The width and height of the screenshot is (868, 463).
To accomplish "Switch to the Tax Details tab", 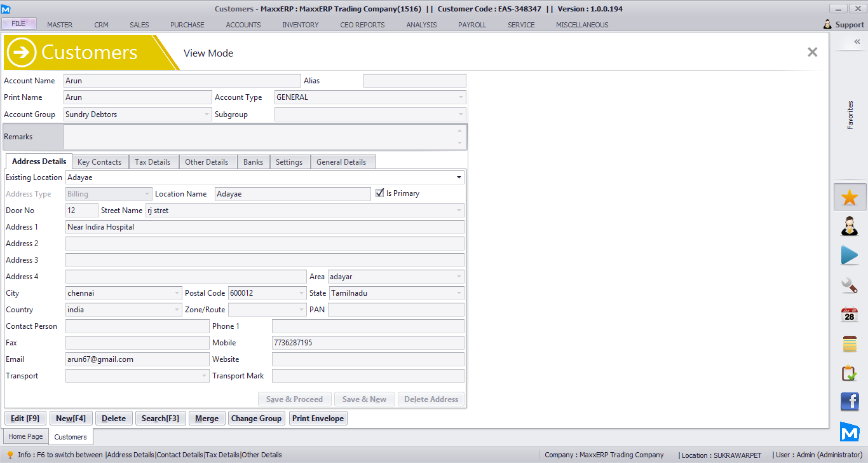I will tap(153, 162).
